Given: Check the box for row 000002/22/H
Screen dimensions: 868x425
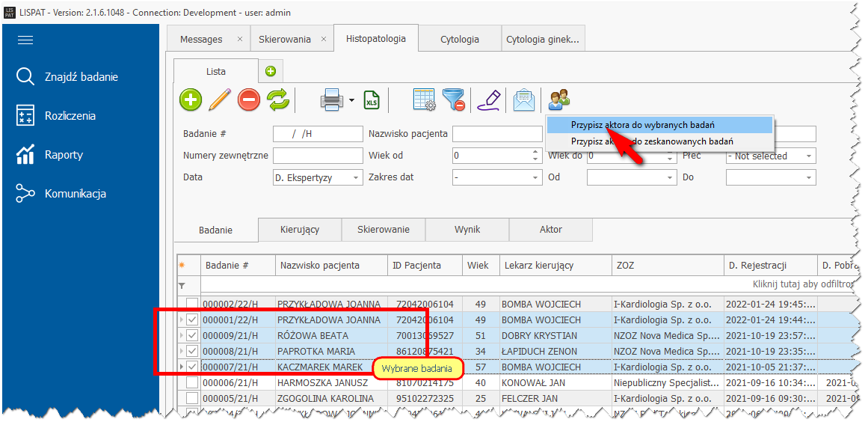Looking at the screenshot, I should [x=193, y=304].
